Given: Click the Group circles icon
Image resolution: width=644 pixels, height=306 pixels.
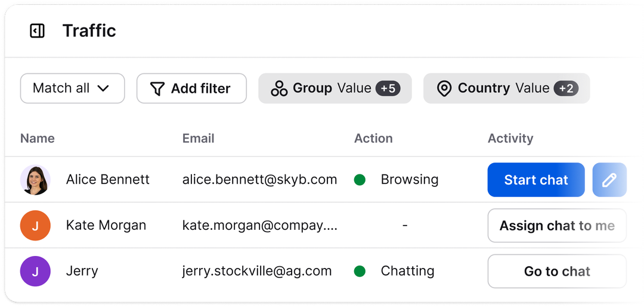Looking at the screenshot, I should [x=279, y=89].
